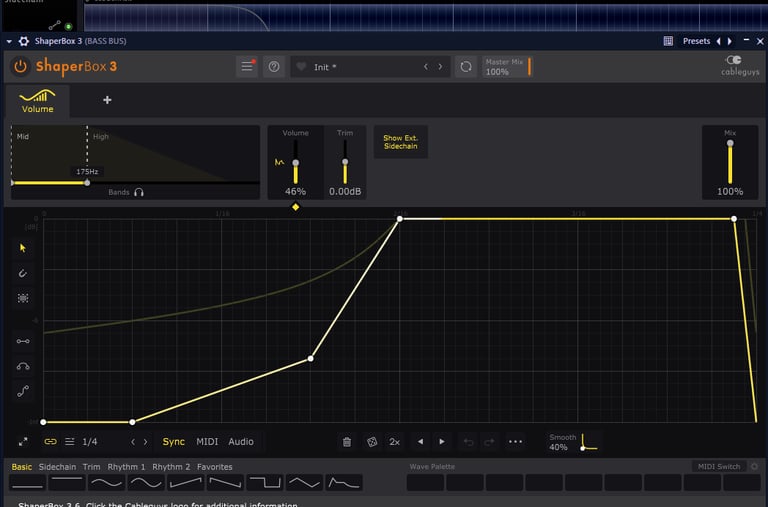
Task: Open the Rhythm 1 wave preset tab
Action: tap(126, 467)
